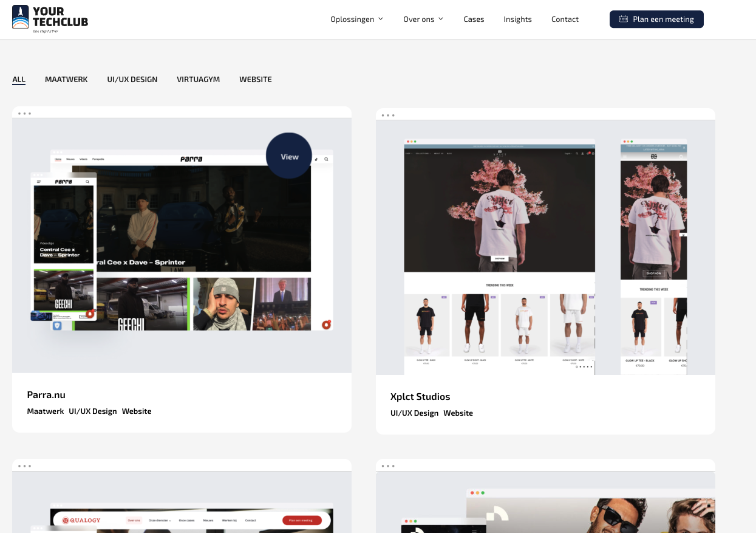Expand the Over ons dropdown menu

point(423,19)
